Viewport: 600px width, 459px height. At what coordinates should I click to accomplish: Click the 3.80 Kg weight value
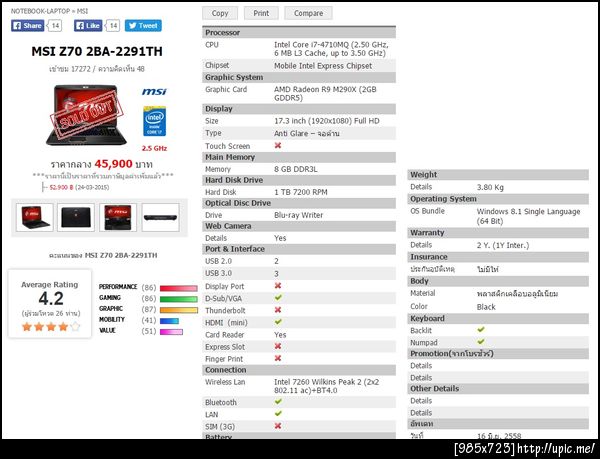coord(490,187)
